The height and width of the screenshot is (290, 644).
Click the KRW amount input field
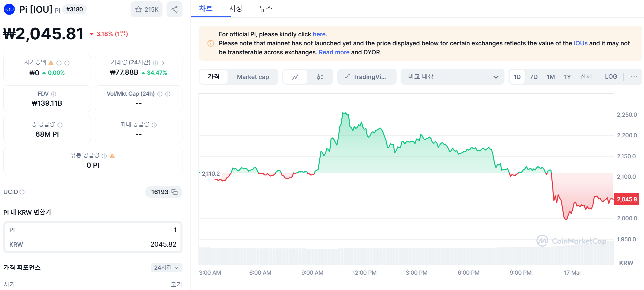click(93, 244)
